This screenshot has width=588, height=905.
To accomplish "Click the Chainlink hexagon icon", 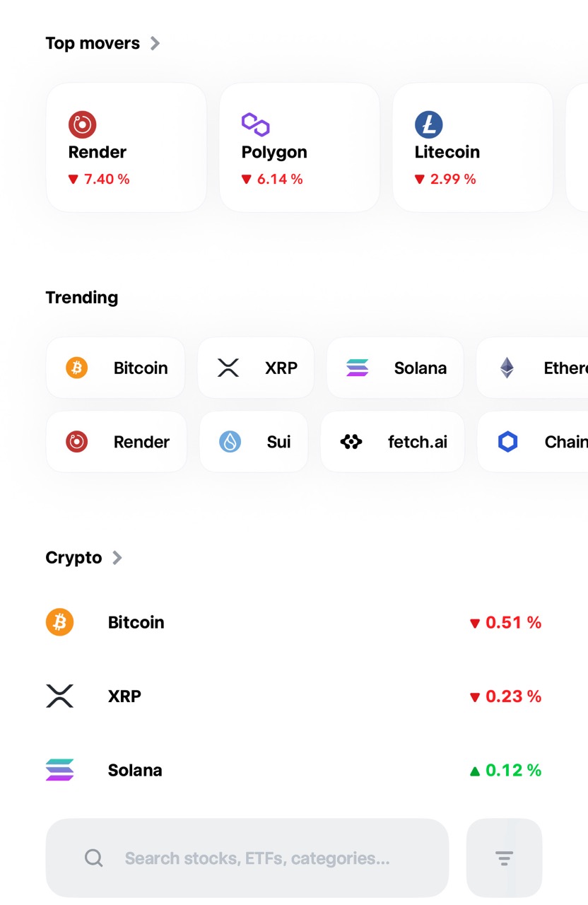I will [x=507, y=441].
